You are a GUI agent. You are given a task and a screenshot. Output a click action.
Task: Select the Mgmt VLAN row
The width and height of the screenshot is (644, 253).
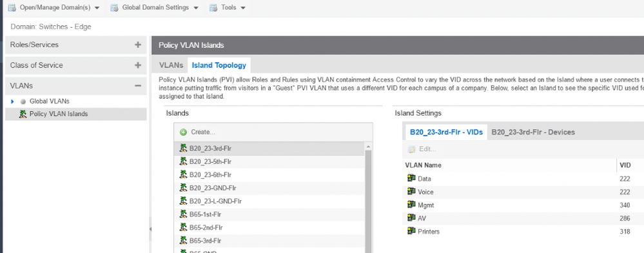(523, 205)
